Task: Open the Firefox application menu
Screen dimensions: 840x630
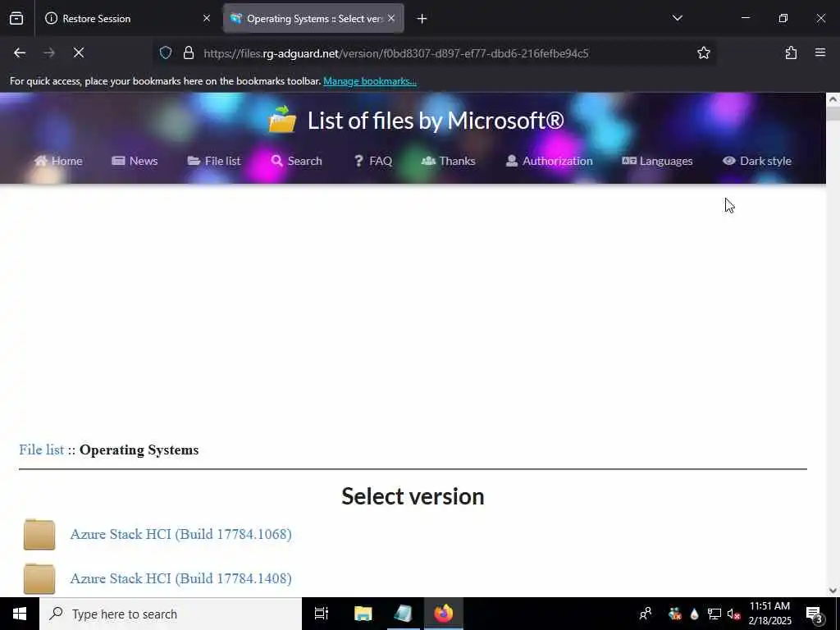Action: pos(820,52)
